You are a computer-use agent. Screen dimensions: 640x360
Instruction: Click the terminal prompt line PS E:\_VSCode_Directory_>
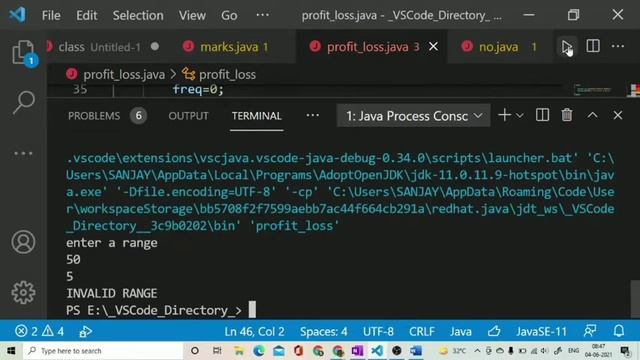[153, 310]
